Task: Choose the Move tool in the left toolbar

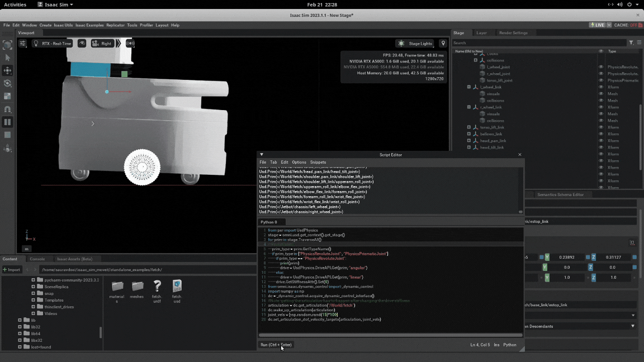Action: pos(7,70)
